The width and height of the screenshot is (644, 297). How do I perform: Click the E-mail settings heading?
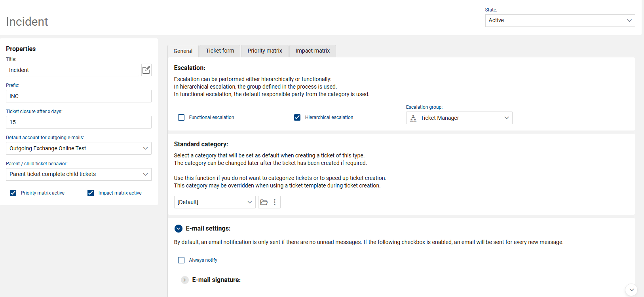tap(208, 229)
